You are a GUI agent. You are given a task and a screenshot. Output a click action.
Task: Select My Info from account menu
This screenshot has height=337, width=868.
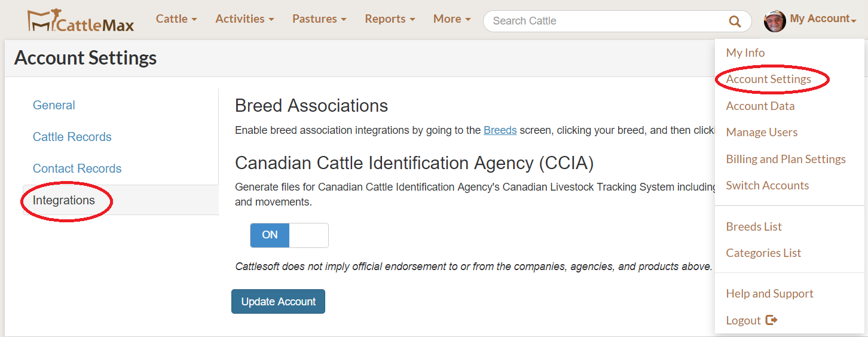click(745, 53)
